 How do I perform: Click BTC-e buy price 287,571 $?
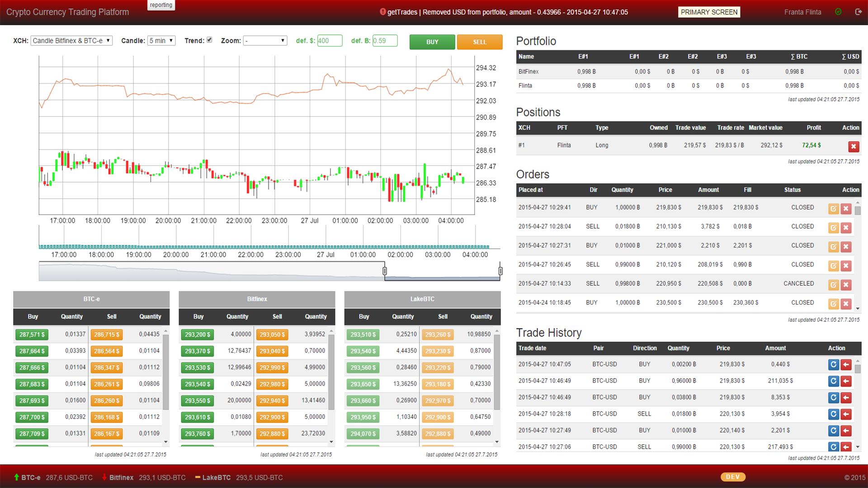32,335
